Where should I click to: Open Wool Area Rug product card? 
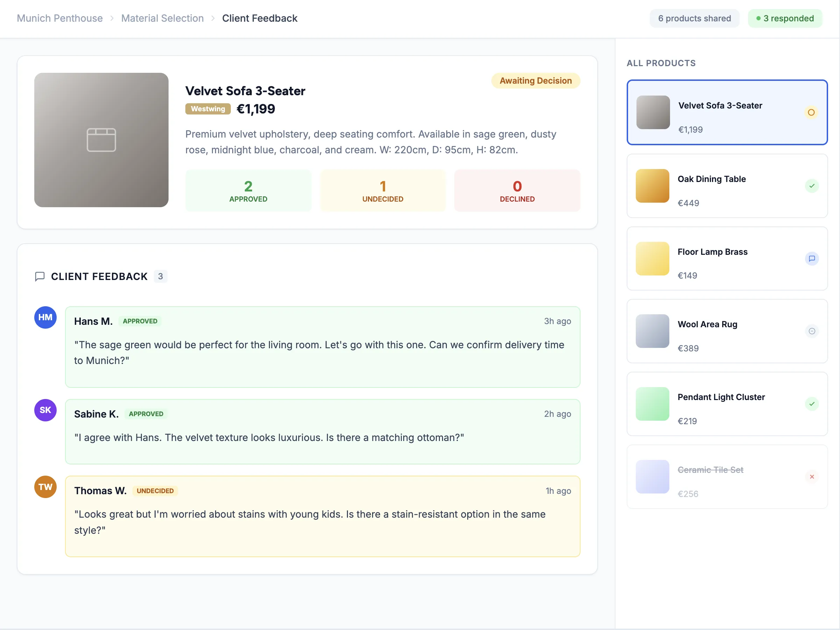[726, 331]
